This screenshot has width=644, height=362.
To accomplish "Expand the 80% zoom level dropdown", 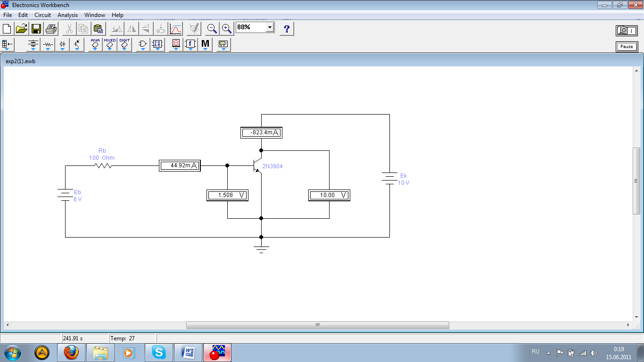I will coord(270,27).
